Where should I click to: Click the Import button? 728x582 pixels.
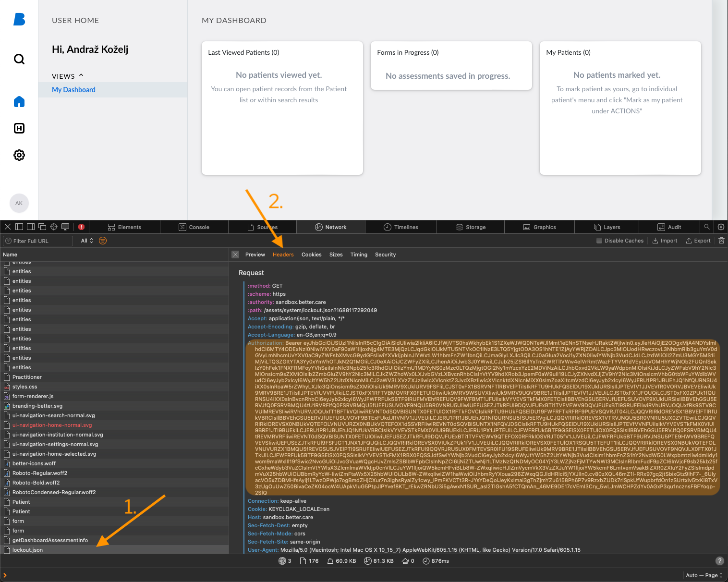[665, 241]
